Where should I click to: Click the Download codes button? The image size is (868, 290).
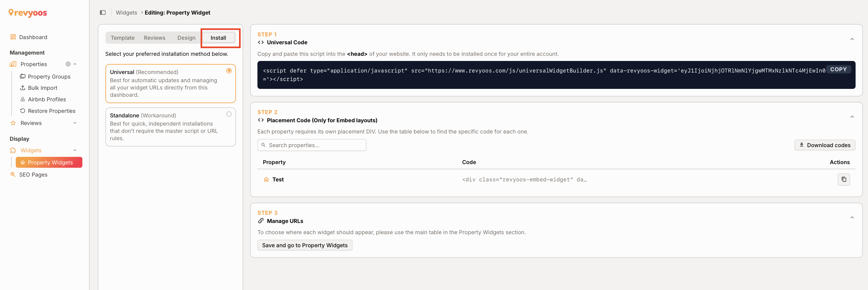(x=825, y=145)
